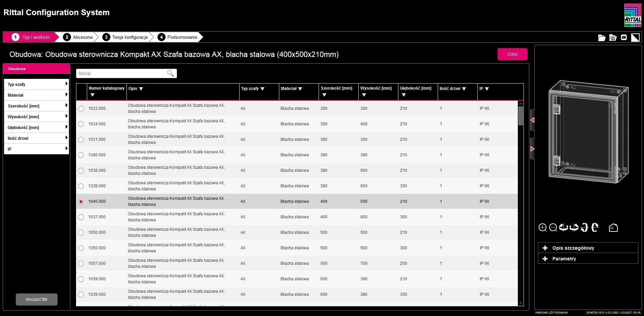644x316 pixels.
Task: Expand Szerokość [mm] sidebar filter
Action: tap(37, 106)
